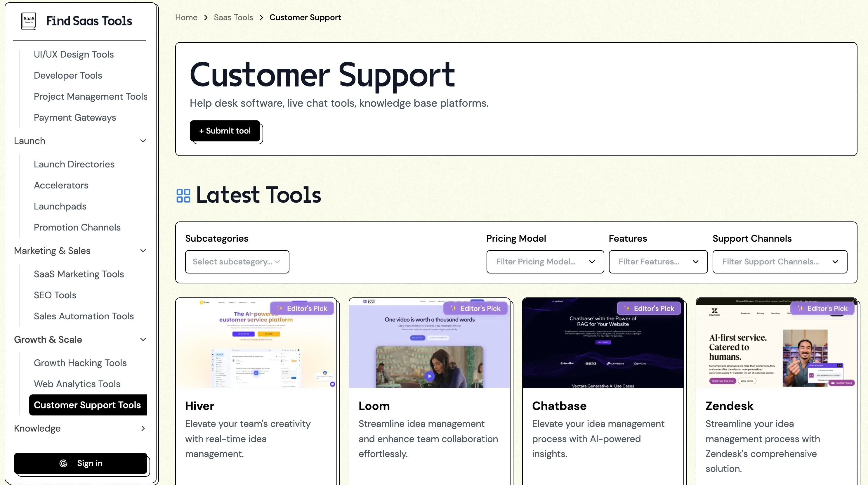
Task: Open Filter Pricing Model dropdown
Action: 545,261
